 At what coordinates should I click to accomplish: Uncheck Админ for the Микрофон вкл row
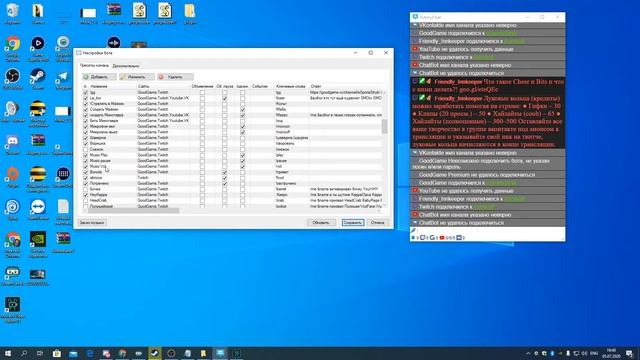242,127
